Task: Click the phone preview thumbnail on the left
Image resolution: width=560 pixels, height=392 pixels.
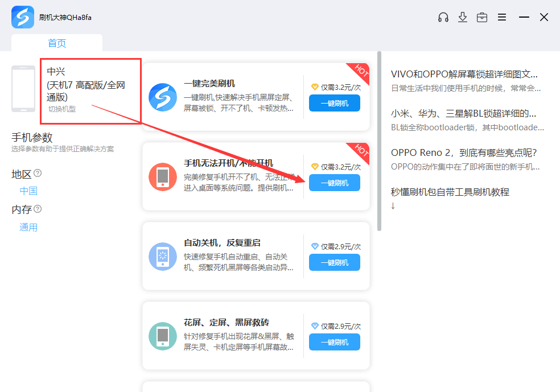Action: point(23,89)
